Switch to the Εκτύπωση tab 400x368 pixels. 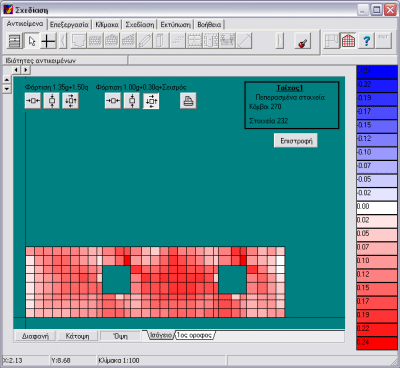(176, 25)
